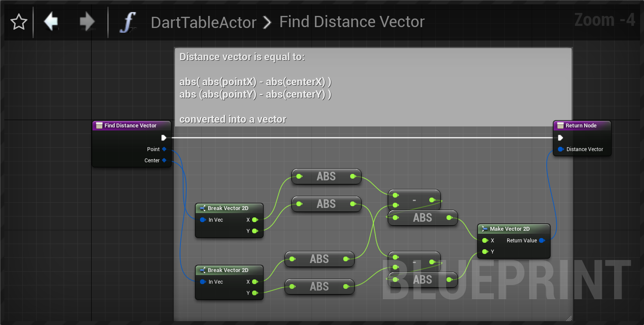Click the function f icon in breadcrumb

[x=128, y=22]
